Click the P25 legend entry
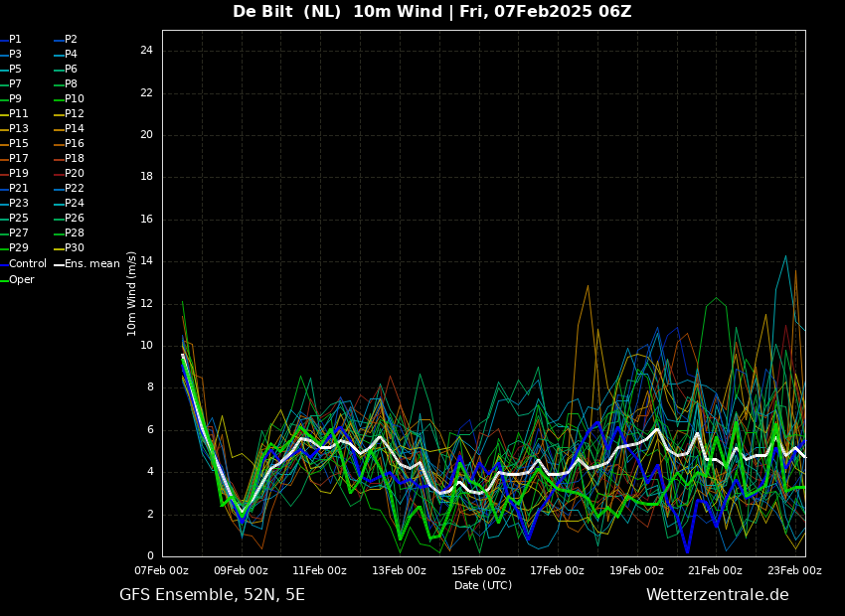Viewport: 845px width, 616px height. [19, 219]
